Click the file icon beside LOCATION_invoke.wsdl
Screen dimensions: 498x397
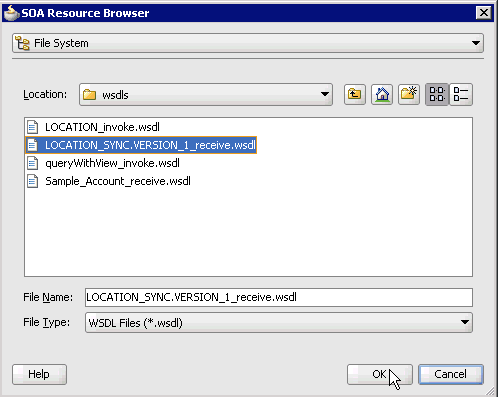[x=33, y=127]
